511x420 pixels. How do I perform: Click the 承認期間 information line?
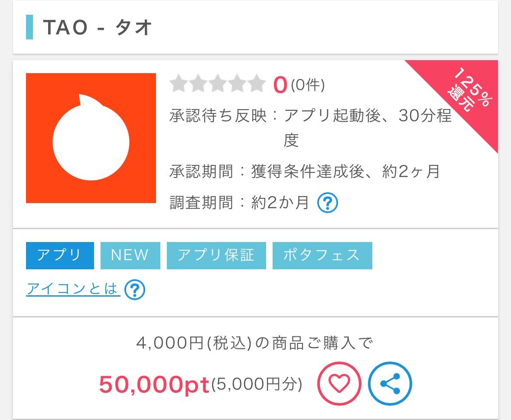coord(305,171)
